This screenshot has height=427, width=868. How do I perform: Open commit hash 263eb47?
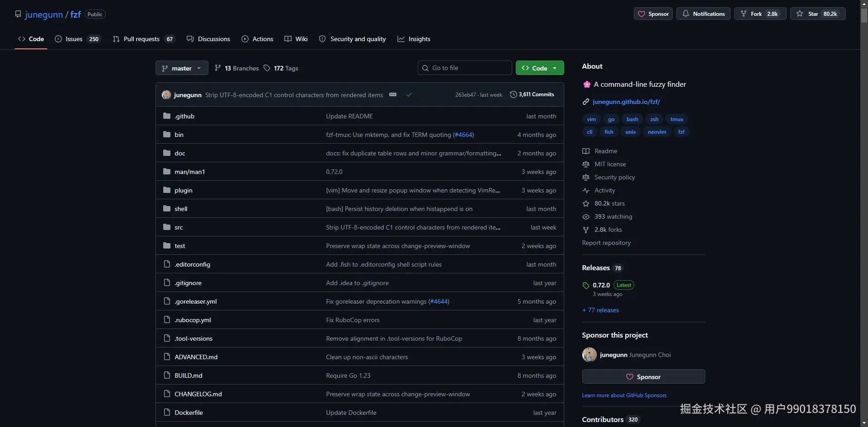click(466, 95)
